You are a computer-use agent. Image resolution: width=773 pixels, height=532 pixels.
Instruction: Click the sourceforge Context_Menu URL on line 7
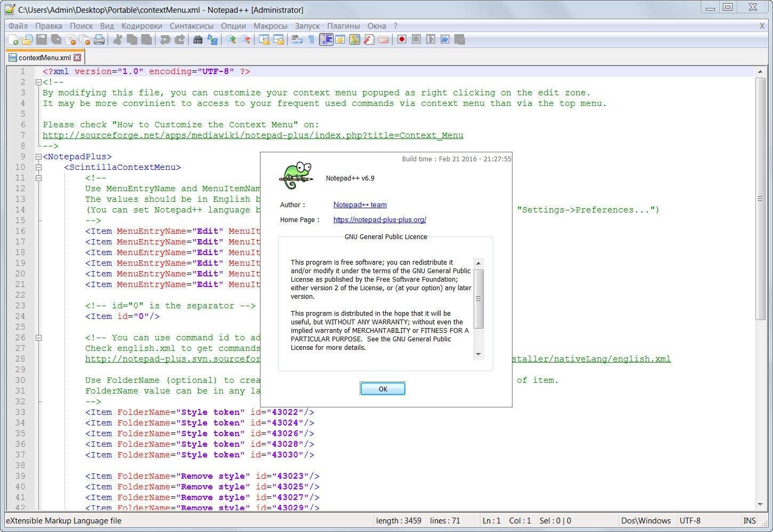click(x=253, y=135)
